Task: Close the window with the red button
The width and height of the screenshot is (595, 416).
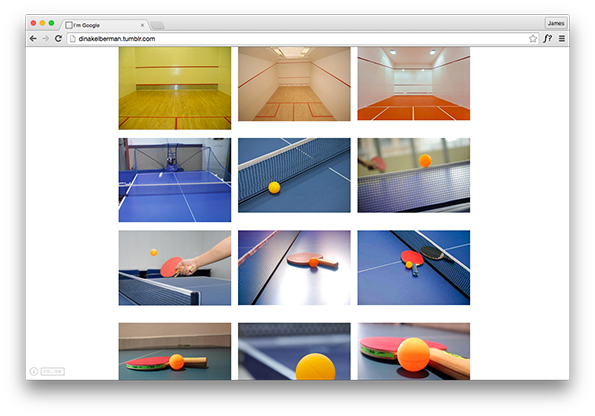Action: click(33, 23)
